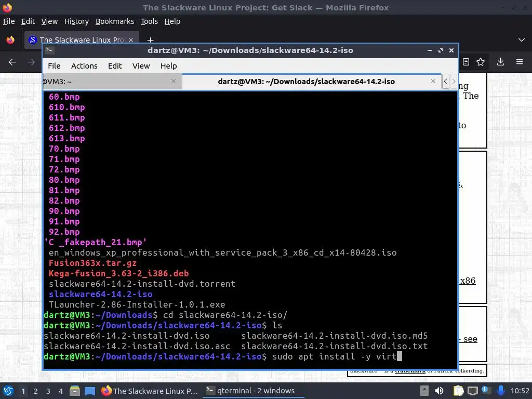Click the QTerminal window icon in titlebar
The width and height of the screenshot is (532, 399).
pyautogui.click(x=49, y=50)
